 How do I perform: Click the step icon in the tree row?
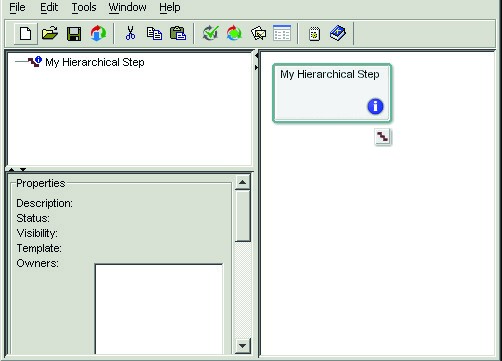(x=35, y=61)
